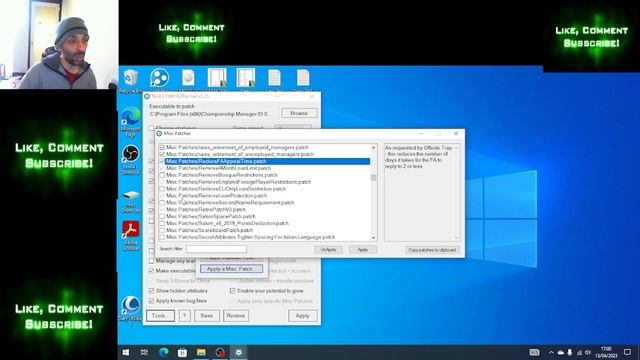This screenshot has width=640, height=360.
Task: Click the main patcher Apply button
Action: tap(302, 316)
